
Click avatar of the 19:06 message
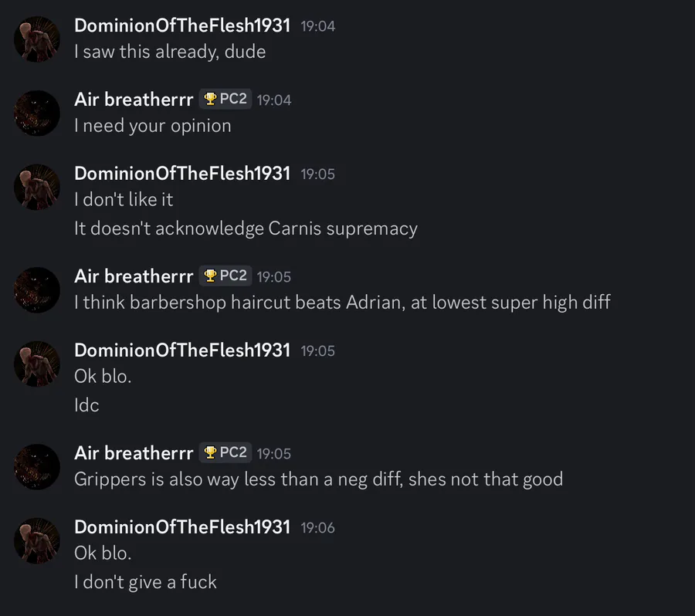tap(36, 540)
